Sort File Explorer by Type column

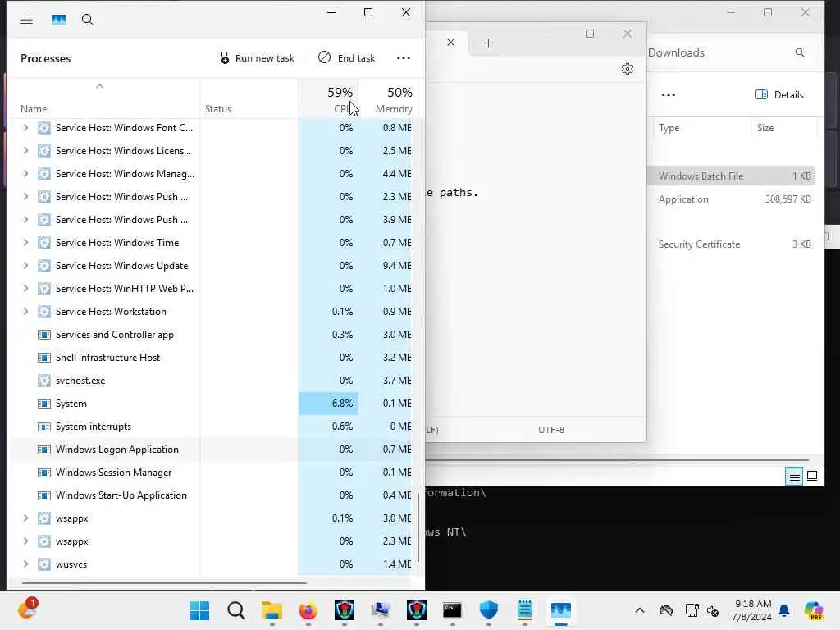click(669, 127)
